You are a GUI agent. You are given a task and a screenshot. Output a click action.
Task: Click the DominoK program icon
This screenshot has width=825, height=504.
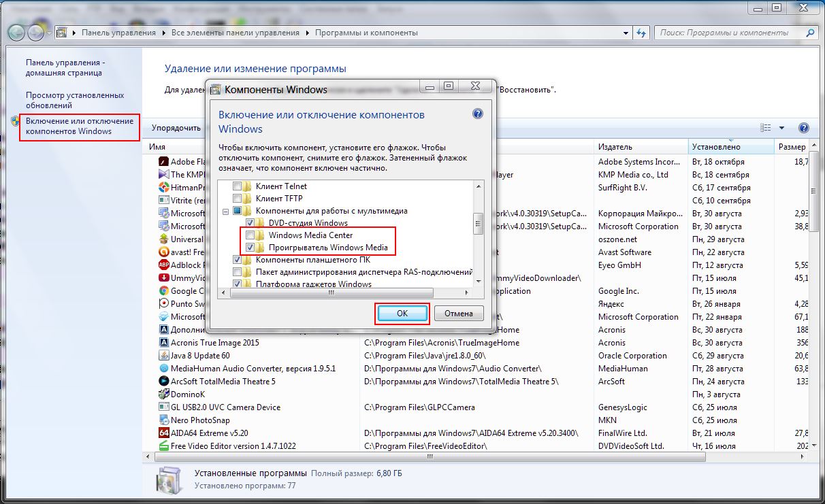[163, 394]
